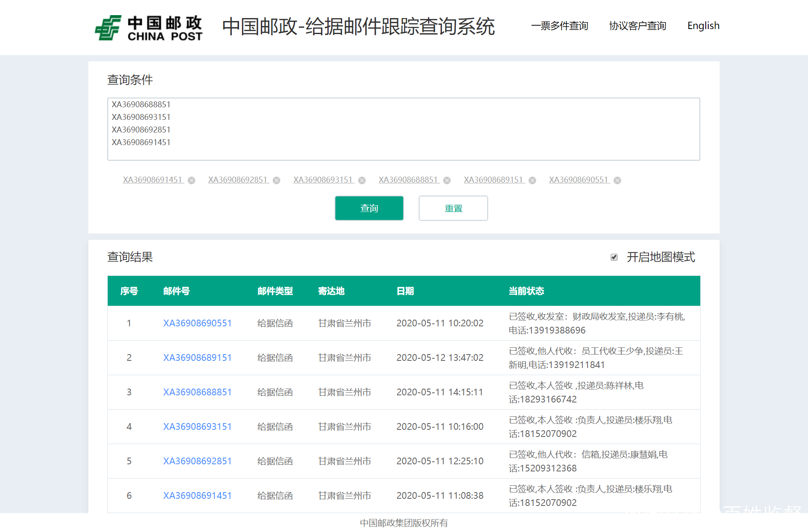Remove XA36908689151 tag via x icon
Viewport: 808px width, 532px height.
pos(532,180)
